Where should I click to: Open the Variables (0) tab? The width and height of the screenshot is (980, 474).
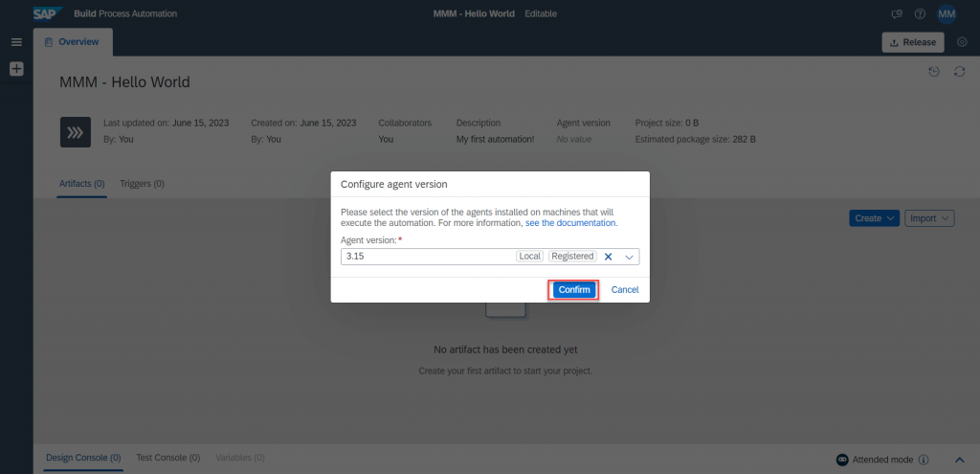240,458
